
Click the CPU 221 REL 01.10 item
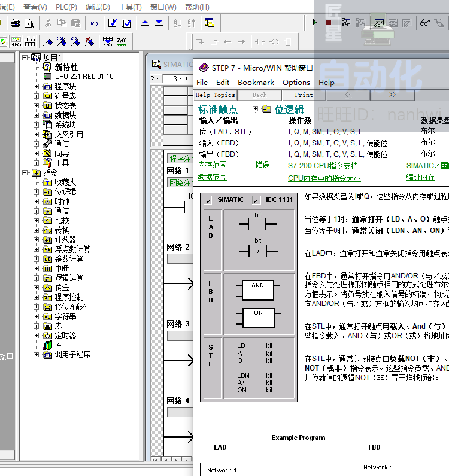[84, 77]
